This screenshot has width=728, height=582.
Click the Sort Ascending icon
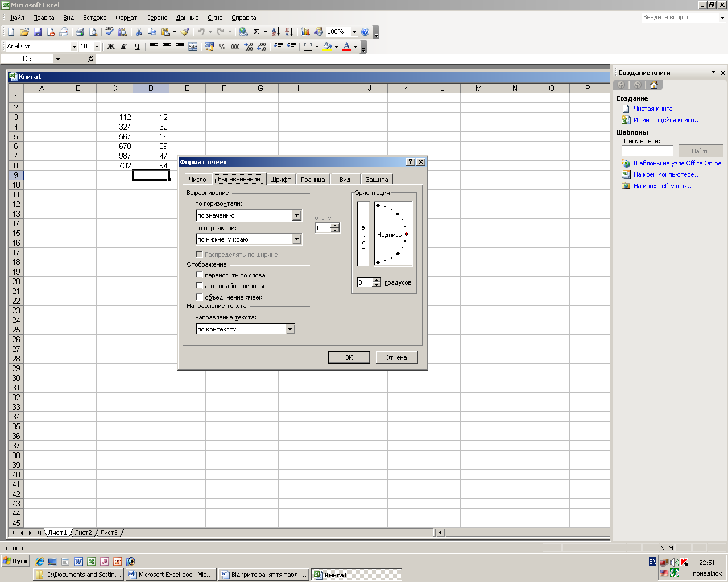[275, 32]
